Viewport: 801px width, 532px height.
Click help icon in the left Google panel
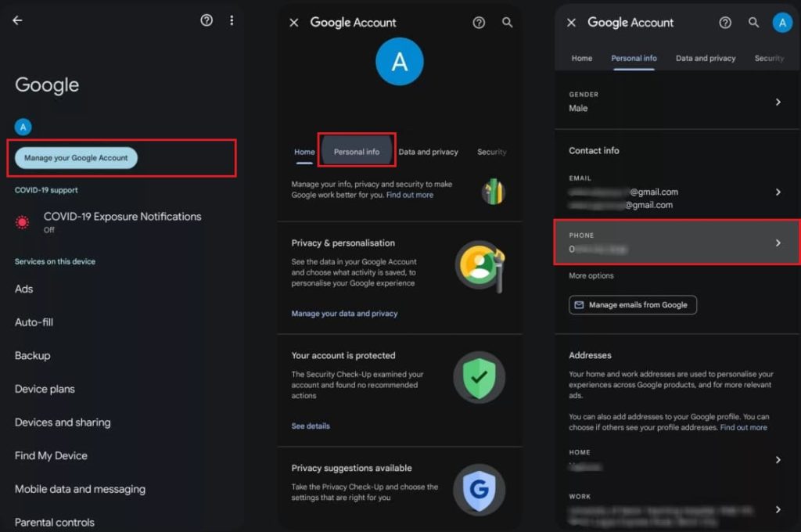[x=207, y=20]
